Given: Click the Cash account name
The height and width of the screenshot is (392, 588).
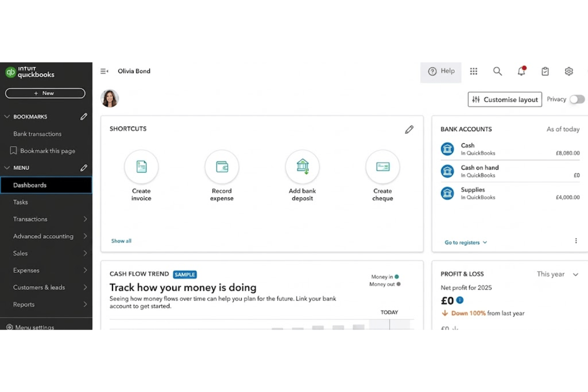Looking at the screenshot, I should [x=468, y=145].
